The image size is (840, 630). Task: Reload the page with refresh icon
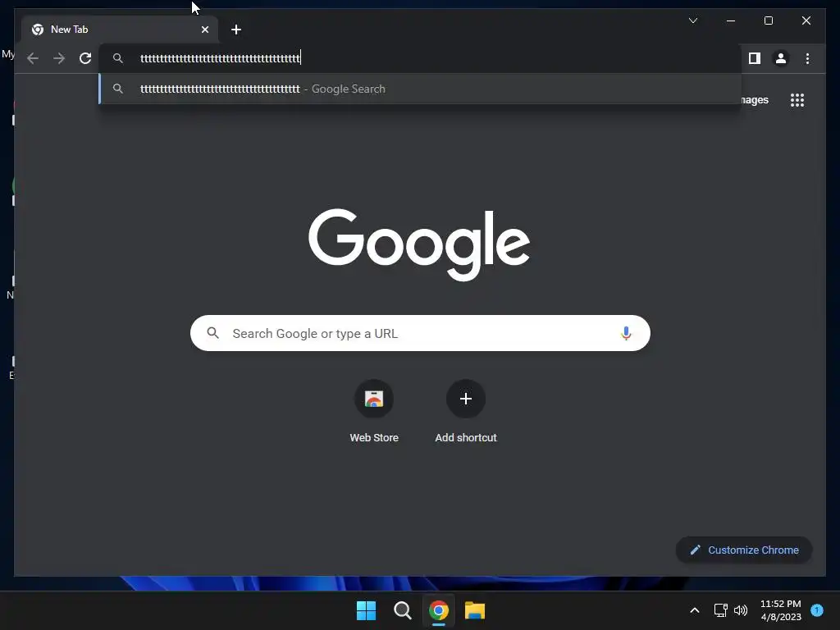[x=85, y=58]
